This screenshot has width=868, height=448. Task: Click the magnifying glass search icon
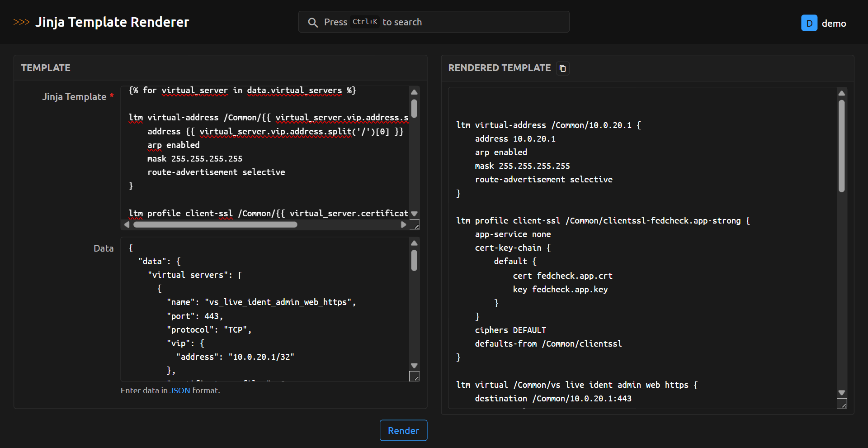312,23
